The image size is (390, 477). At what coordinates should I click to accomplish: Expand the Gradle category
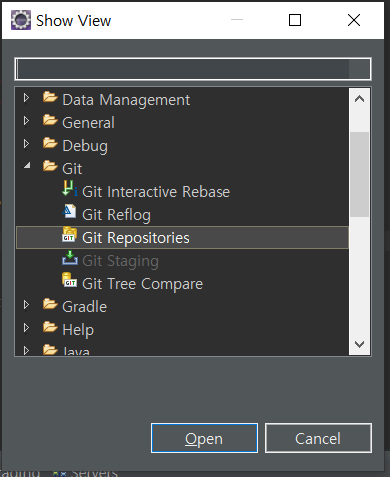[26, 305]
